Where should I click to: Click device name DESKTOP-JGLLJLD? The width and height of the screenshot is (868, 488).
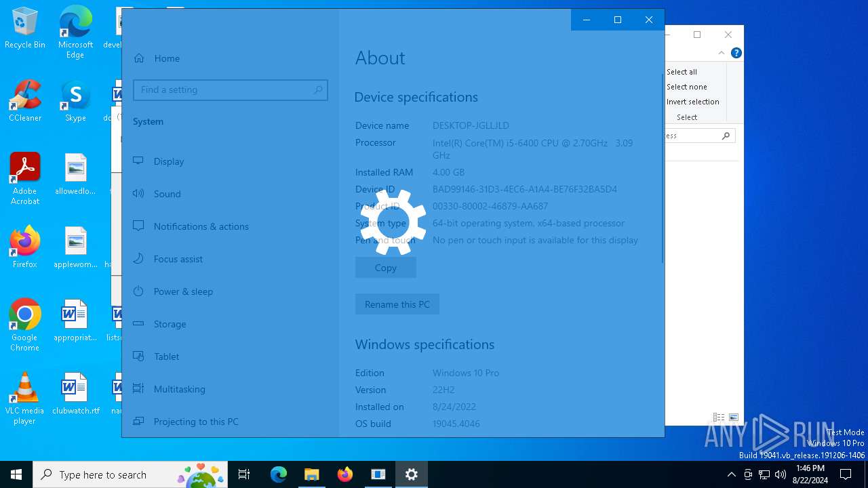tap(471, 125)
